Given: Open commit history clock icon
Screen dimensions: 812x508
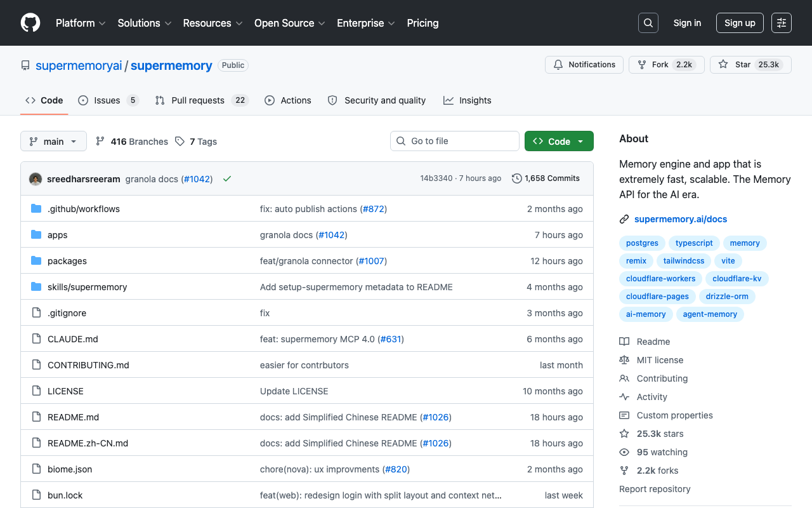Looking at the screenshot, I should 517,178.
